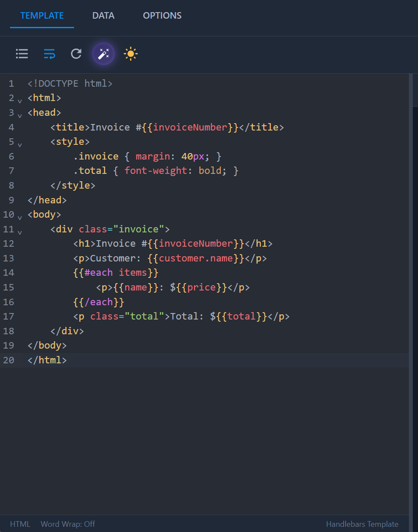Viewport: 418px width, 532px height.
Task: Open the OPTIONS tab
Action: coord(162,15)
